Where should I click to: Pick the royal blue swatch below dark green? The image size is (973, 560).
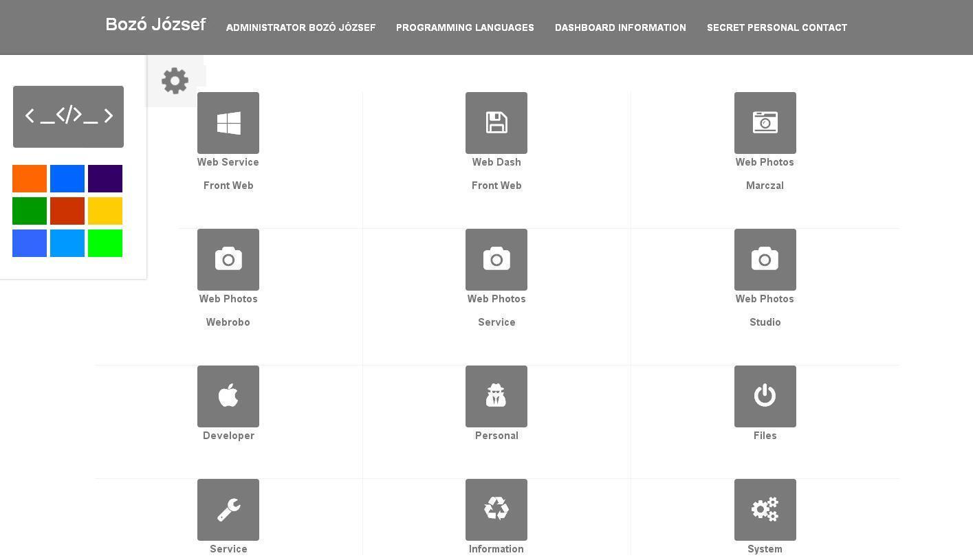click(30, 243)
